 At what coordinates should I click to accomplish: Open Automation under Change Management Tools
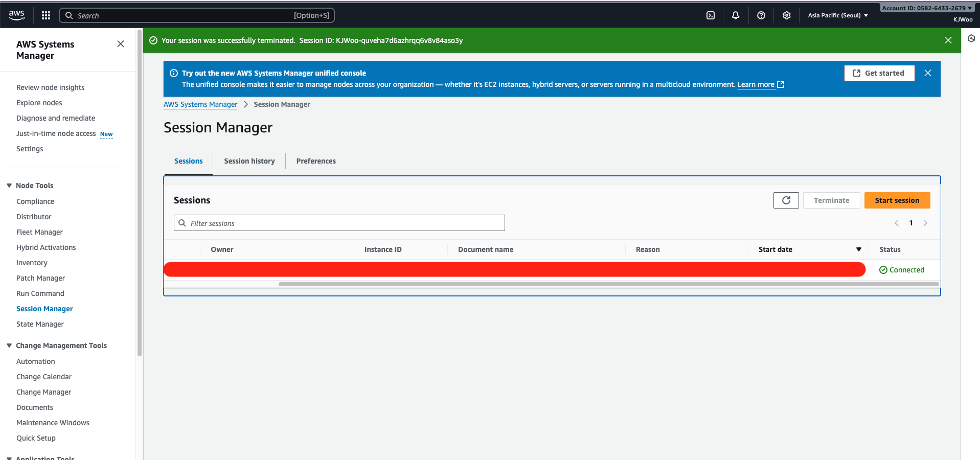(x=36, y=361)
